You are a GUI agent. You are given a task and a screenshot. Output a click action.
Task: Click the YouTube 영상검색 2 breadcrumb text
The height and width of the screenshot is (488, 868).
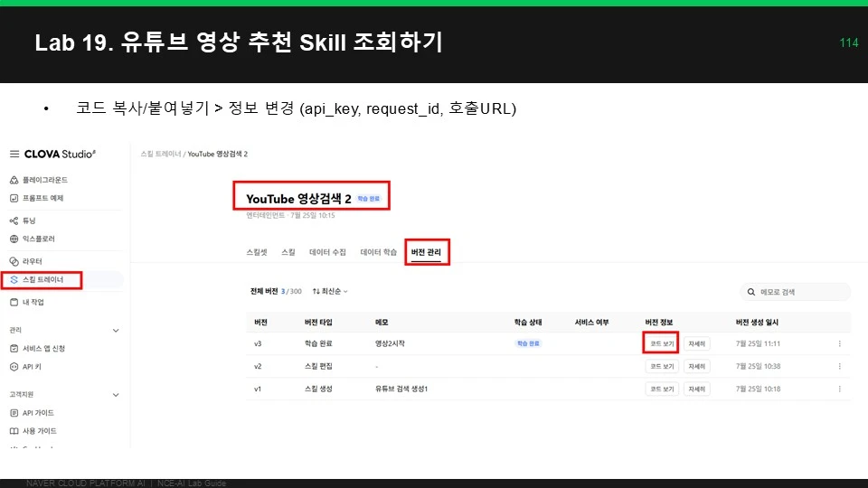click(x=218, y=154)
